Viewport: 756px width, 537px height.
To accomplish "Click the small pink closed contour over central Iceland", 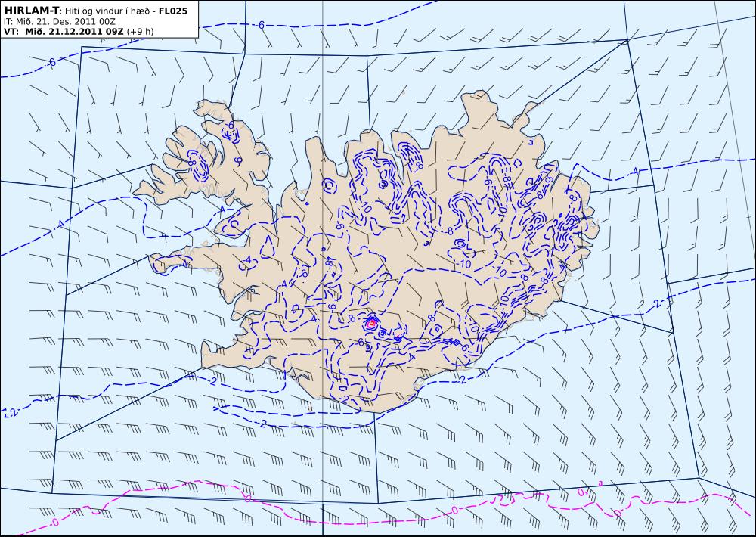I will [371, 324].
